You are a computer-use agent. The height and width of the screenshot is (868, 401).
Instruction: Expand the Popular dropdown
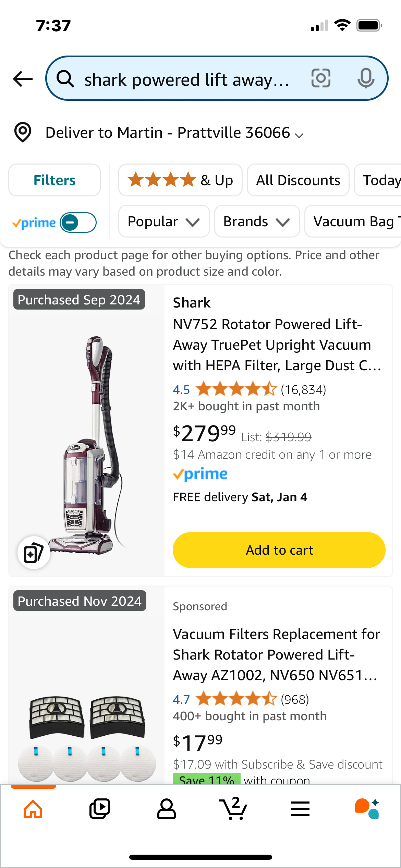164,221
